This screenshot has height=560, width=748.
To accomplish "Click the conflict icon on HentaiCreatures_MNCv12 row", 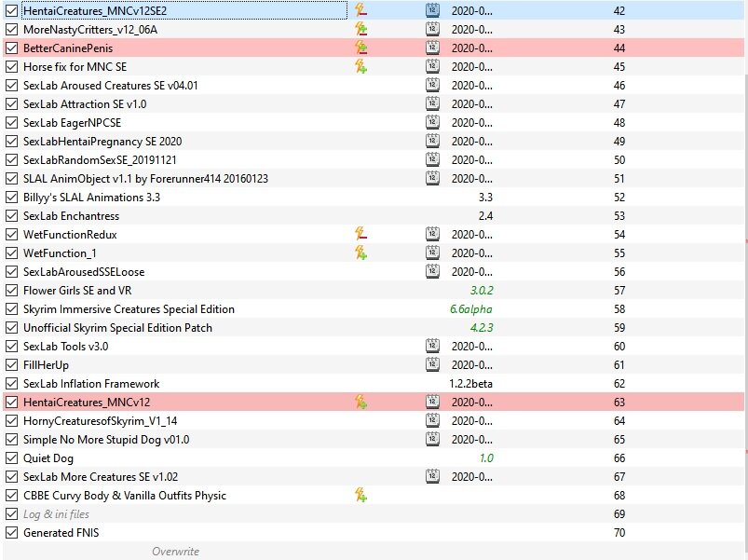I will (360, 402).
